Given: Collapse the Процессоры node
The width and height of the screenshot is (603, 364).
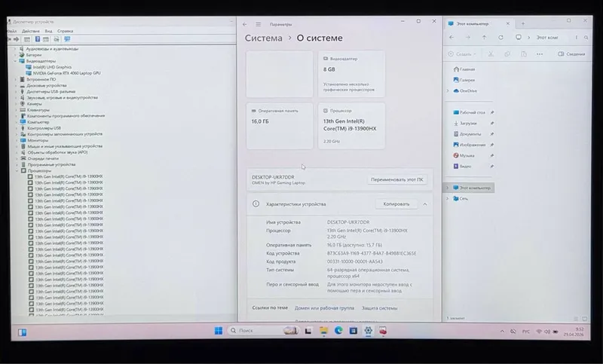Looking at the screenshot, I should [x=17, y=170].
